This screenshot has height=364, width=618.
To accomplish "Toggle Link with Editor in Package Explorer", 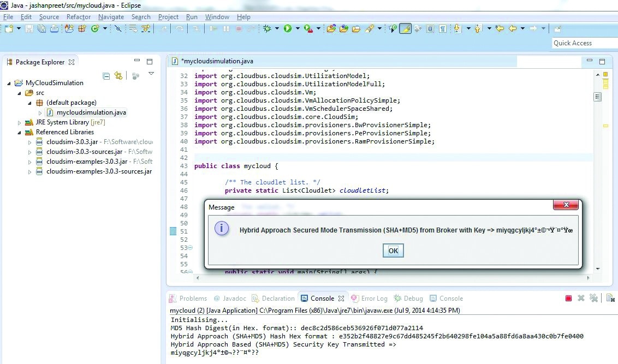I will pos(118,76).
